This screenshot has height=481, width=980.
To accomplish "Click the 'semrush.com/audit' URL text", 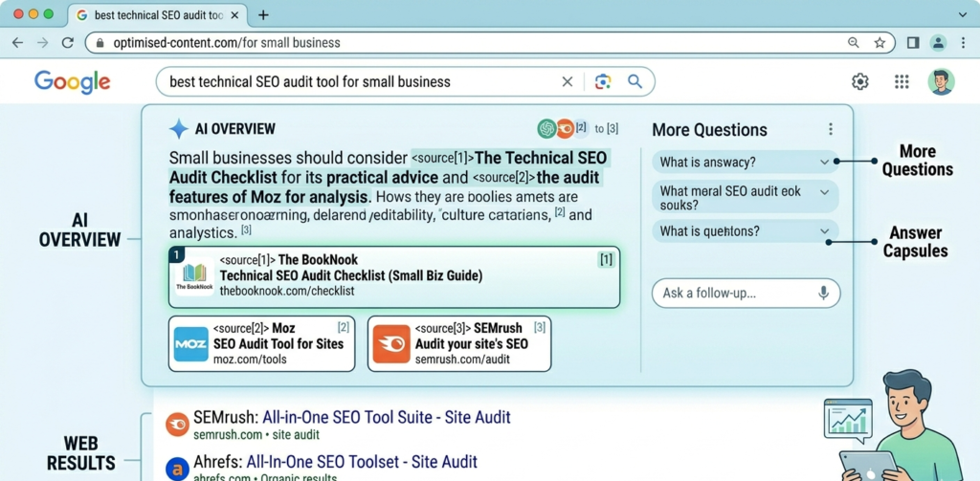I will [462, 360].
